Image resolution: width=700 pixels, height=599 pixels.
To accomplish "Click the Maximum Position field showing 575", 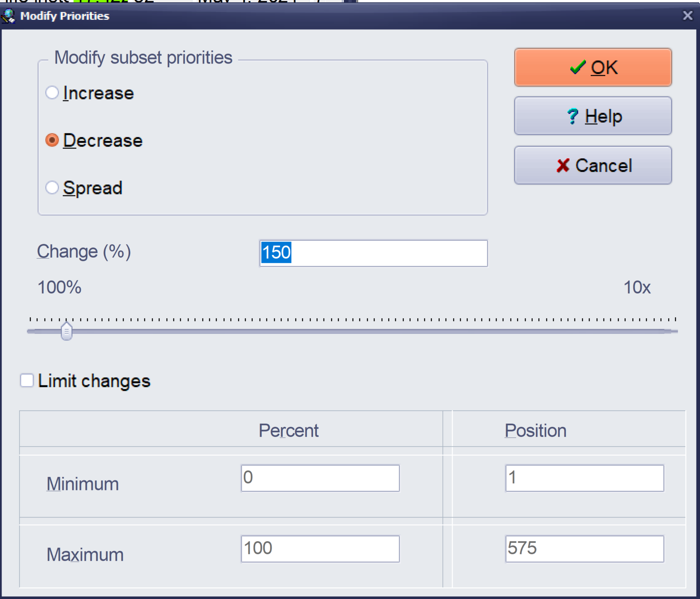I will pyautogui.click(x=584, y=549).
